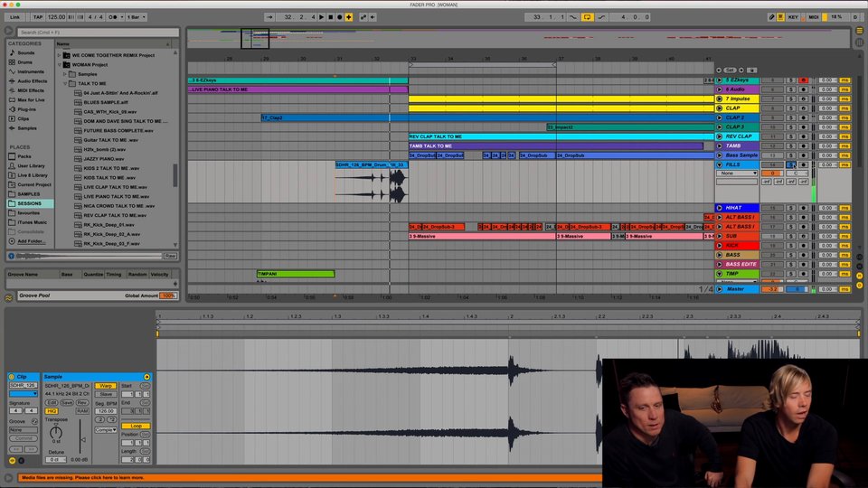Toggle the Punch-Out switch
Image resolution: width=868 pixels, height=488 pixels.
[601, 17]
